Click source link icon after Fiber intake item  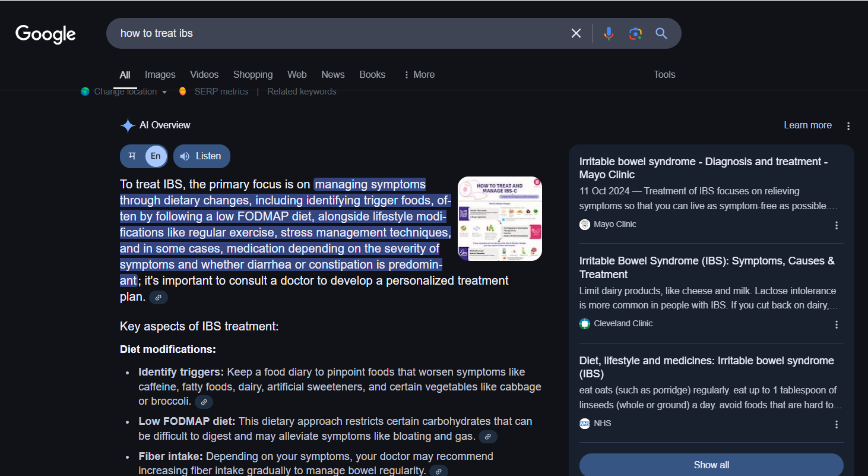pyautogui.click(x=439, y=471)
